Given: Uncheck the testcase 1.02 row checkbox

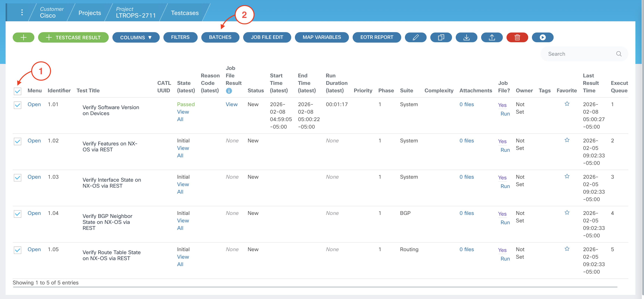Looking at the screenshot, I should pyautogui.click(x=18, y=141).
